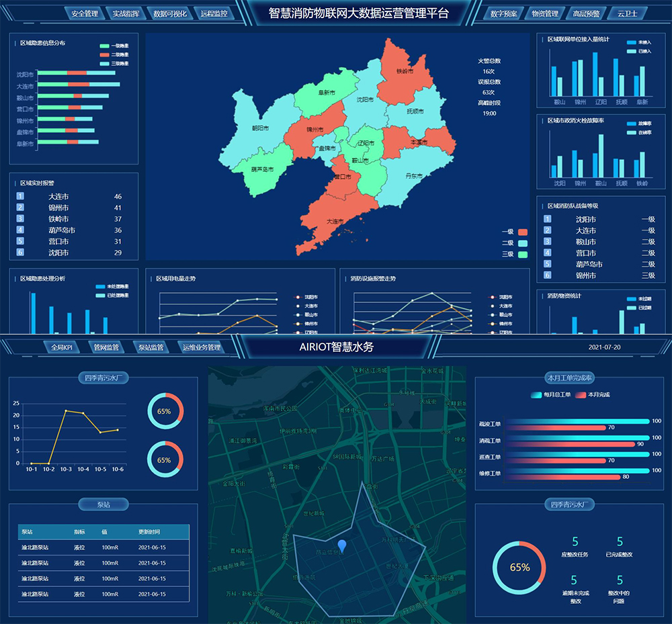This screenshot has height=624, width=672.
Task: Toggle 未接入 legend in 区域联网单位接入量统计 chart
Action: (631, 42)
